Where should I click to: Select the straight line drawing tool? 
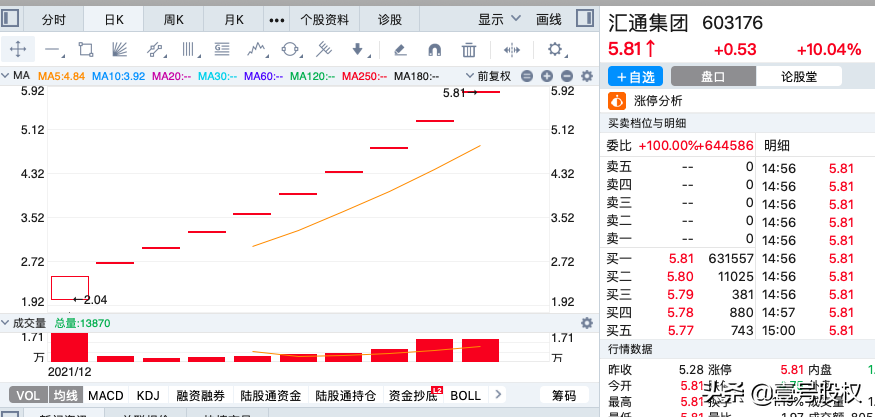click(52, 50)
